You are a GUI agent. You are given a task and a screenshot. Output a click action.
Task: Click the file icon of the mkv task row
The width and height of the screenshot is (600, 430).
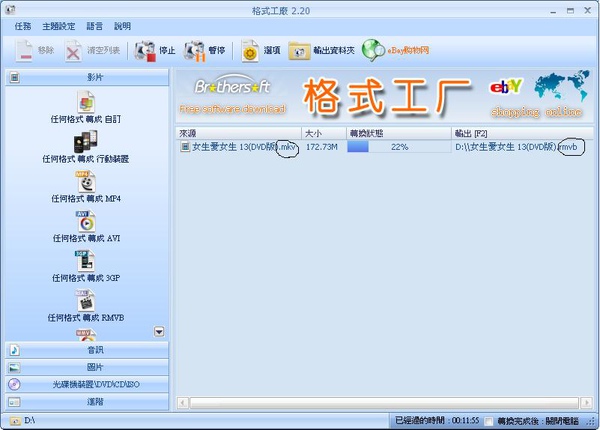(x=185, y=147)
